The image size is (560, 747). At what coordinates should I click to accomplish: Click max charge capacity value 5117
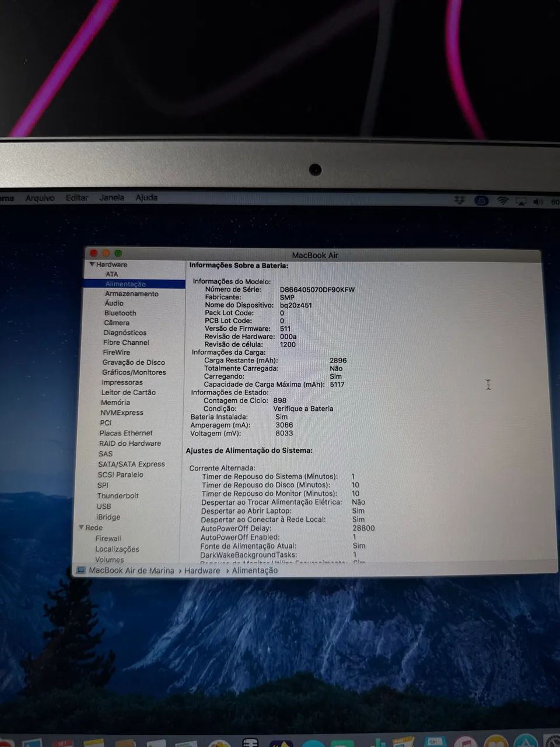tap(337, 385)
